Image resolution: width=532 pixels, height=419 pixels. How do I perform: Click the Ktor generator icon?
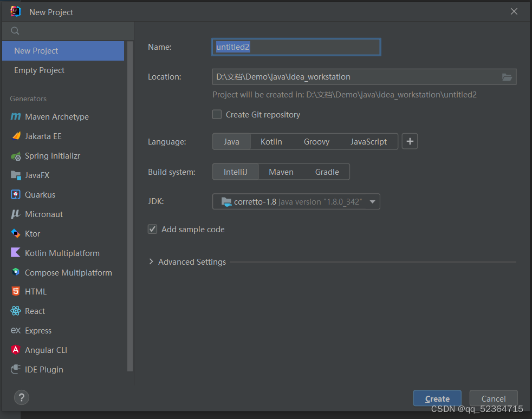pos(16,233)
